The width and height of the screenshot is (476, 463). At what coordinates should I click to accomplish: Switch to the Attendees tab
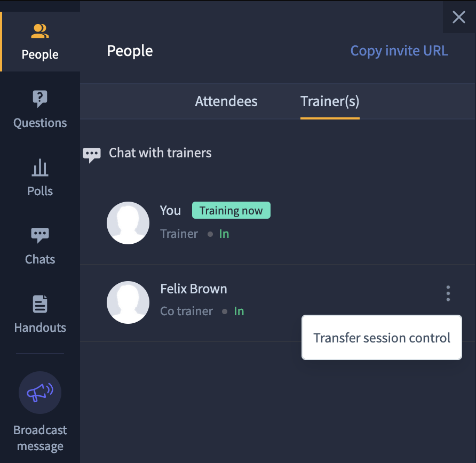coord(226,101)
